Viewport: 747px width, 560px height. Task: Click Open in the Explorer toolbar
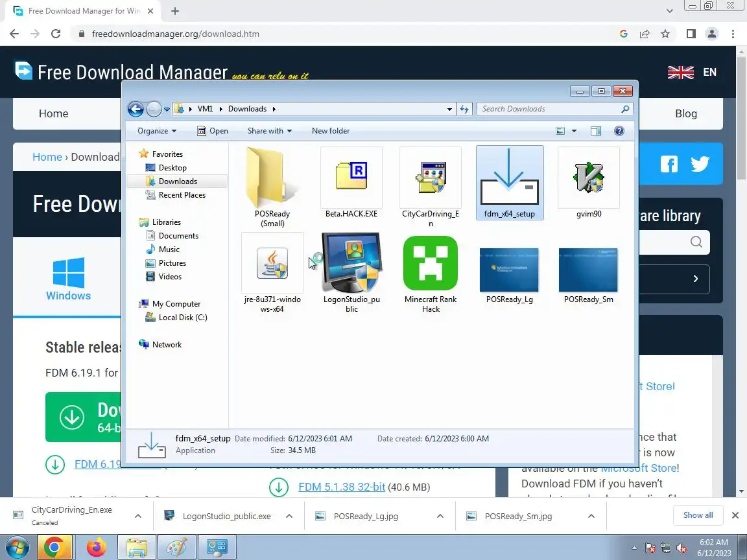(213, 131)
